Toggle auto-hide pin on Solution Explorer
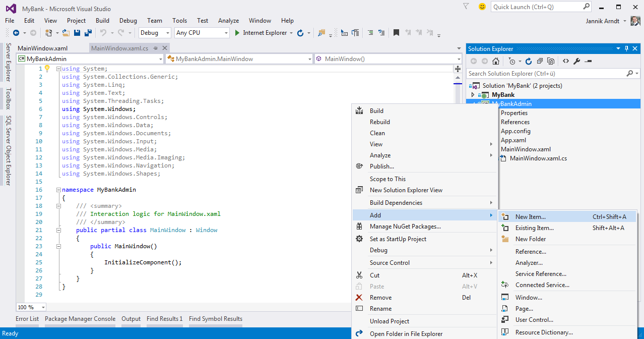The image size is (644, 339). [627, 48]
